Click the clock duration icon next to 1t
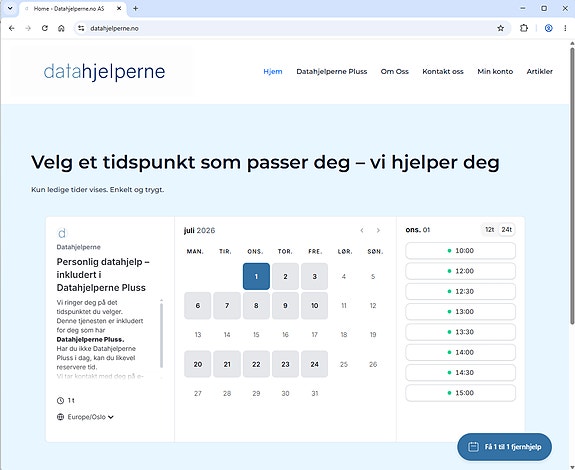 tap(60, 400)
